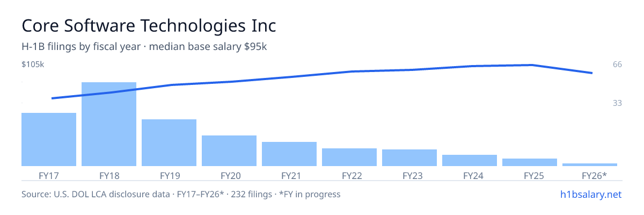Click the FY22 bar
This screenshot has width=644, height=215.
pyautogui.click(x=349, y=157)
